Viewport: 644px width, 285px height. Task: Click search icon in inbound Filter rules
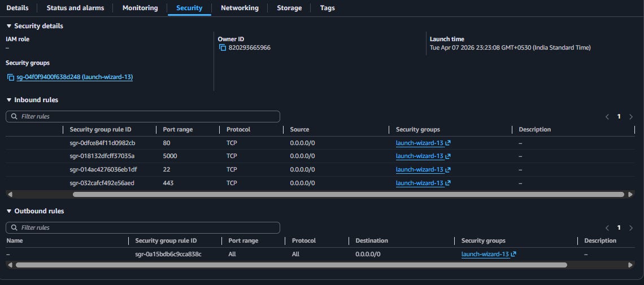point(14,116)
